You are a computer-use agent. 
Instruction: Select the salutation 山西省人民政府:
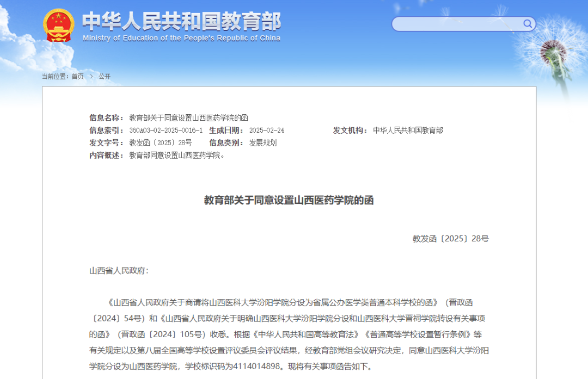(119, 271)
